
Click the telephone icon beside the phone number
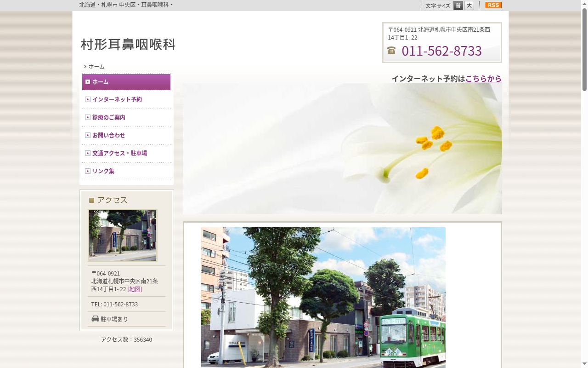coord(391,50)
